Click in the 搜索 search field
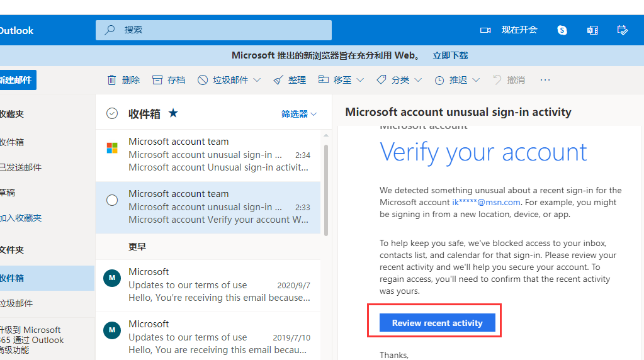 [213, 30]
